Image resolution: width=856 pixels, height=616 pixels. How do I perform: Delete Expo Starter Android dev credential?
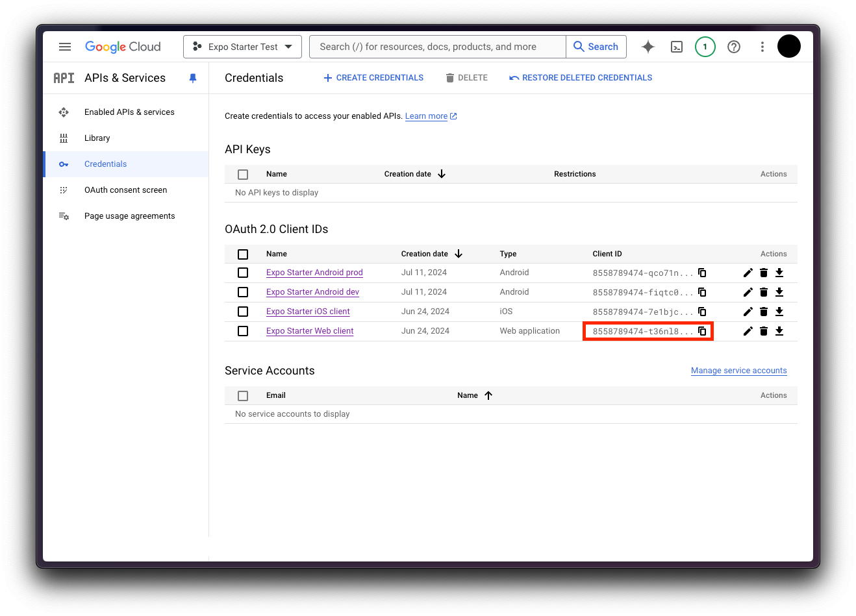(764, 292)
